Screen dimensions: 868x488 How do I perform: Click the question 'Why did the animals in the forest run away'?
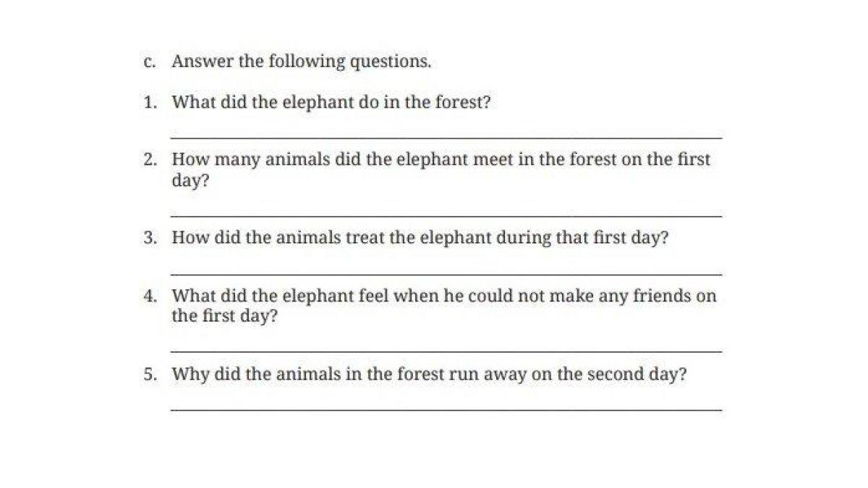click(x=429, y=375)
